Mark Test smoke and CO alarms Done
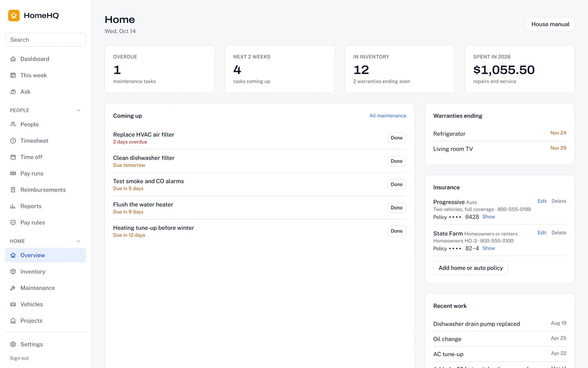 click(397, 184)
